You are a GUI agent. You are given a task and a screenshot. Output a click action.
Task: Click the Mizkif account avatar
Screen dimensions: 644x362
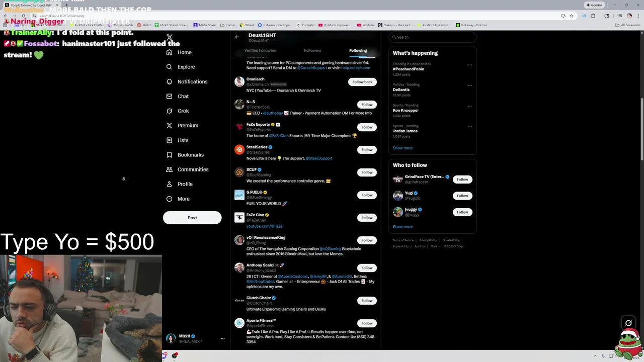point(171,338)
